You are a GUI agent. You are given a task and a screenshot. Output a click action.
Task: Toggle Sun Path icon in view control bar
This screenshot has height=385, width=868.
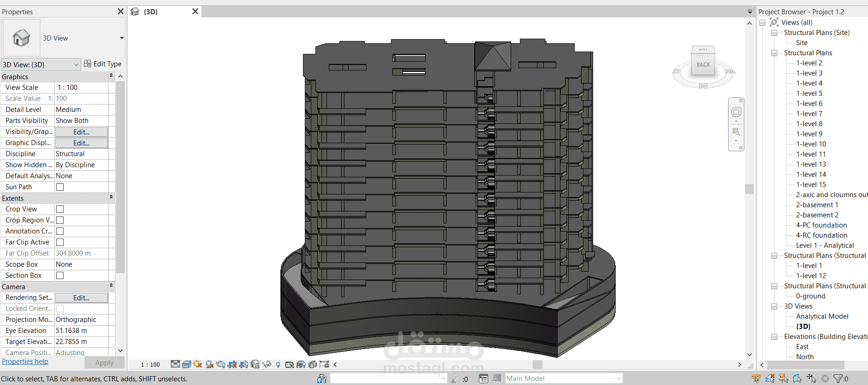(198, 364)
